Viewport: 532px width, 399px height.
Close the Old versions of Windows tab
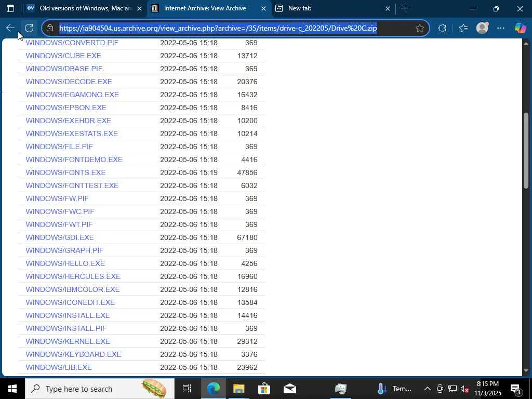pyautogui.click(x=139, y=8)
